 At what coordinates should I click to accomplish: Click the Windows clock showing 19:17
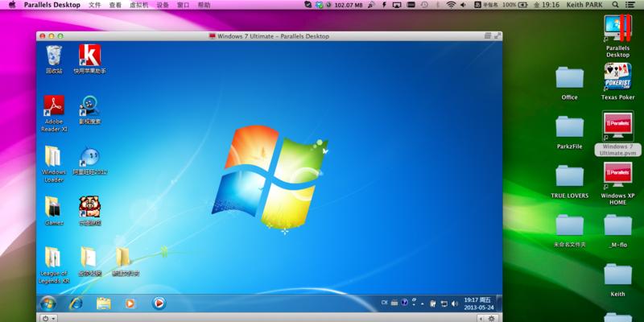point(478,303)
